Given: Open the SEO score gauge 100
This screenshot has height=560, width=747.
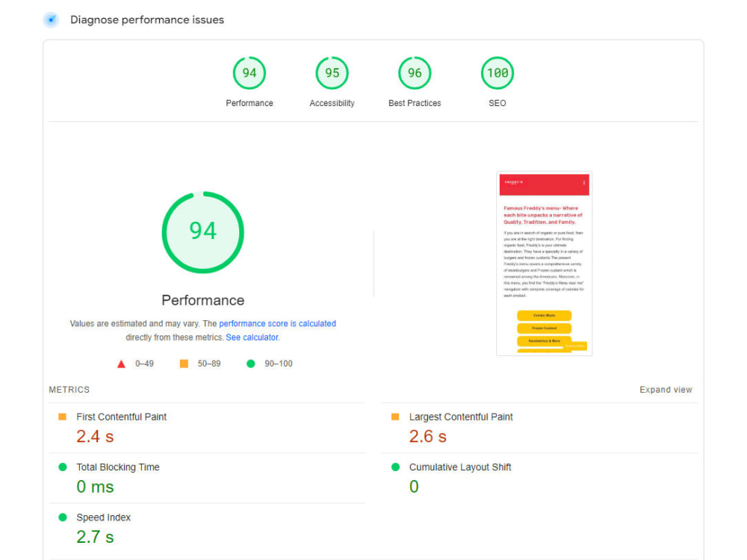Looking at the screenshot, I should (498, 73).
